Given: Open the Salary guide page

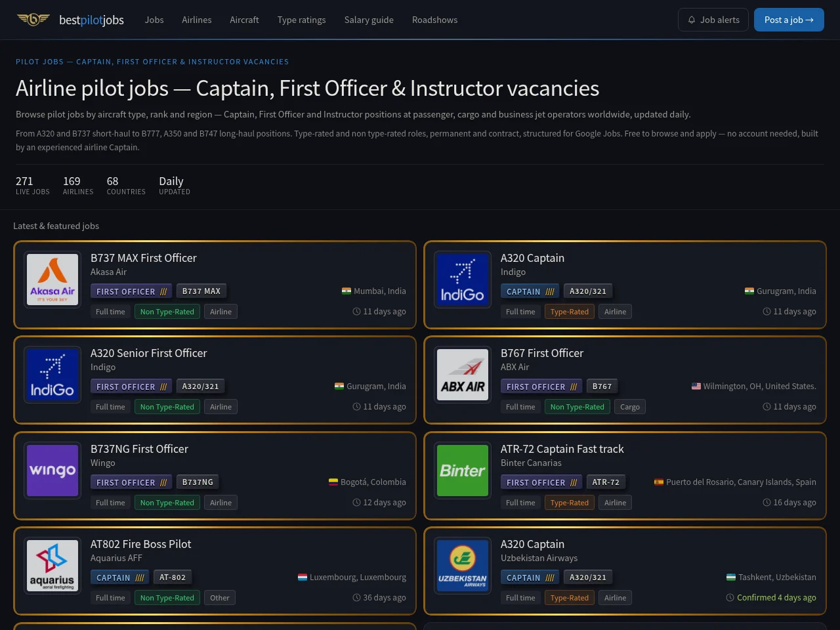Looking at the screenshot, I should click(369, 20).
